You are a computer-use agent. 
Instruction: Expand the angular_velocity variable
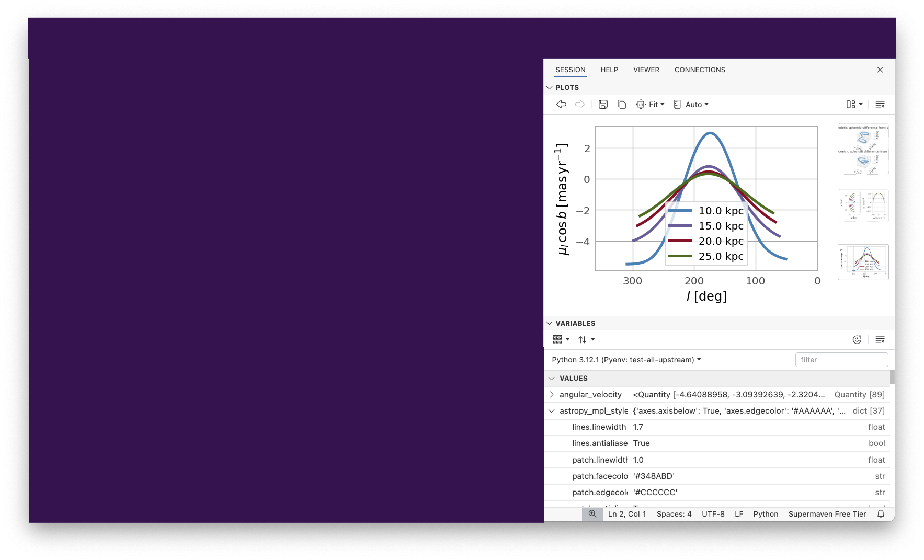(552, 395)
